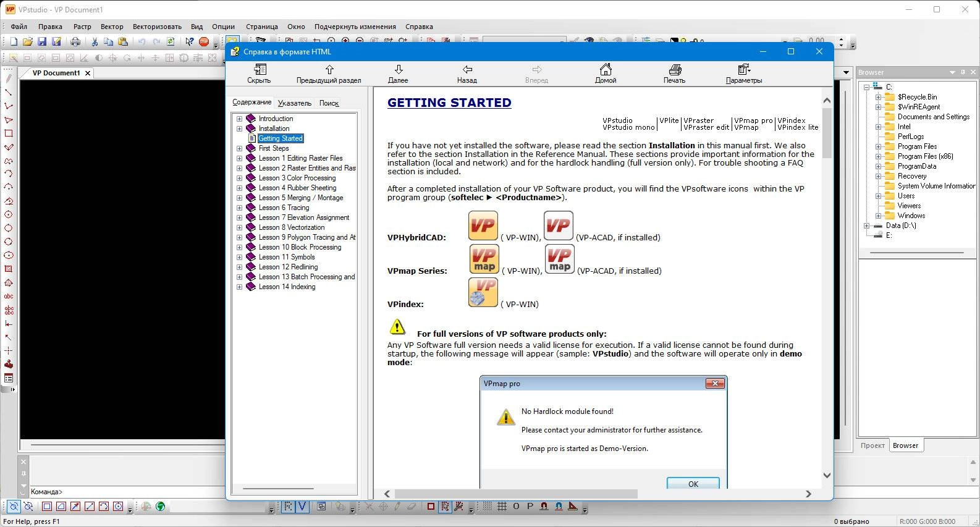Image resolution: width=980 pixels, height=527 pixels.
Task: Select the Windows folder in Browser panel
Action: coord(911,216)
